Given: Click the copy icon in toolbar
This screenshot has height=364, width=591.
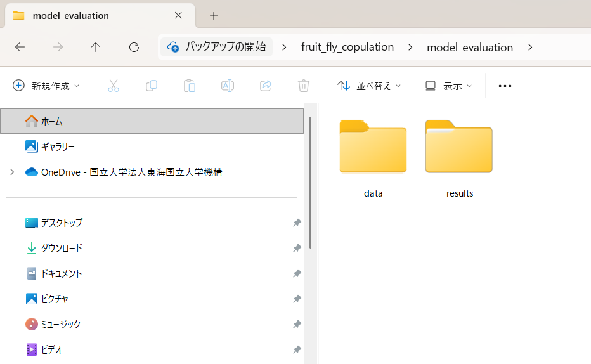Looking at the screenshot, I should point(152,86).
